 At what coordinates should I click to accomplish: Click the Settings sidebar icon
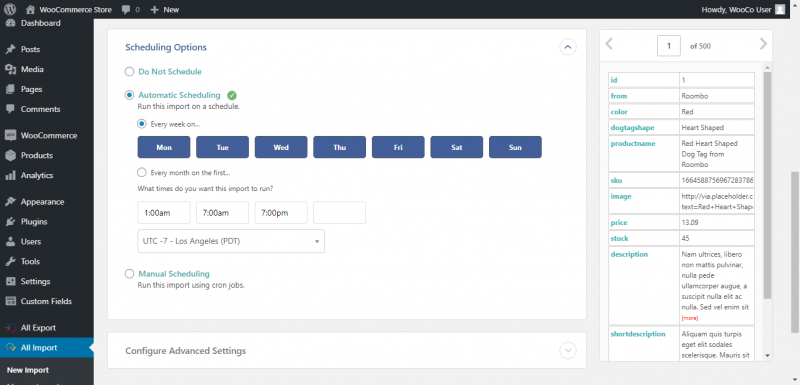[x=10, y=281]
